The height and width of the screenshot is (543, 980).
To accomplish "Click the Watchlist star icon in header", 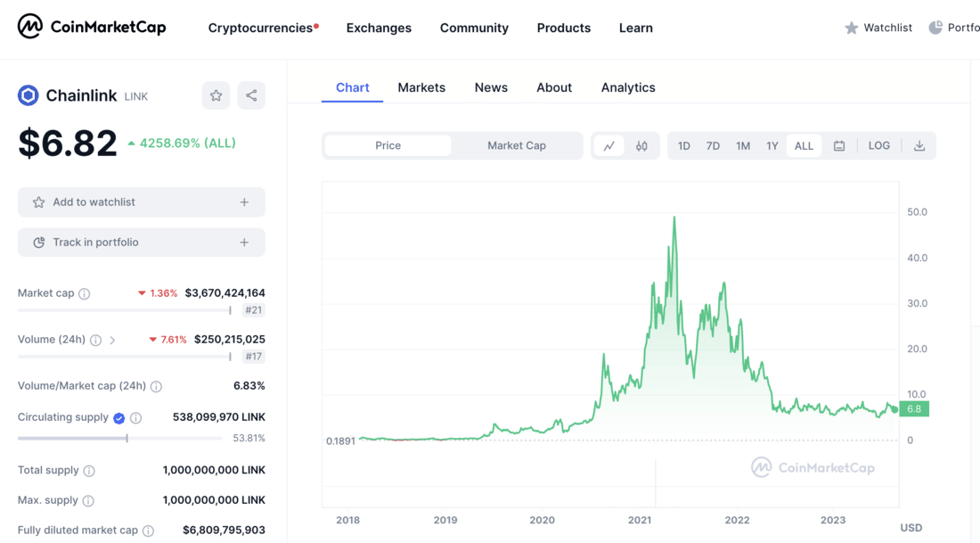I will [x=851, y=28].
